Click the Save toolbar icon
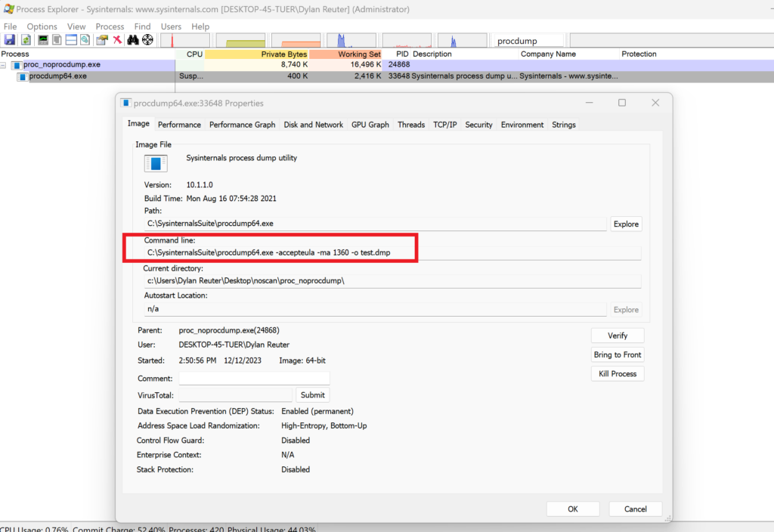 (10, 40)
